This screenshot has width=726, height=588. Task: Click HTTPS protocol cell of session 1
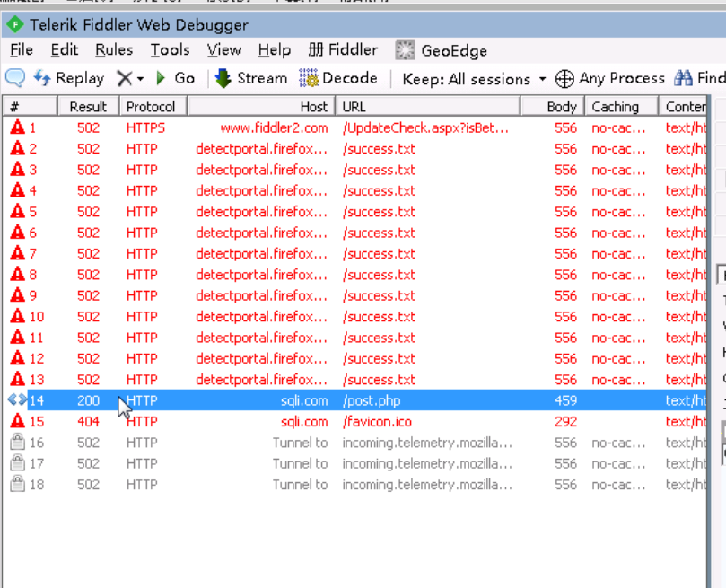145,127
